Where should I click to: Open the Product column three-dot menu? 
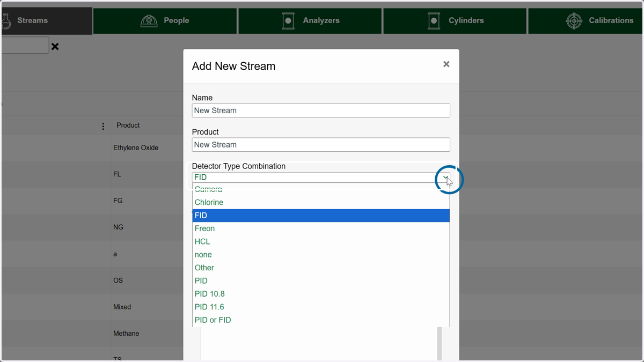click(x=103, y=126)
